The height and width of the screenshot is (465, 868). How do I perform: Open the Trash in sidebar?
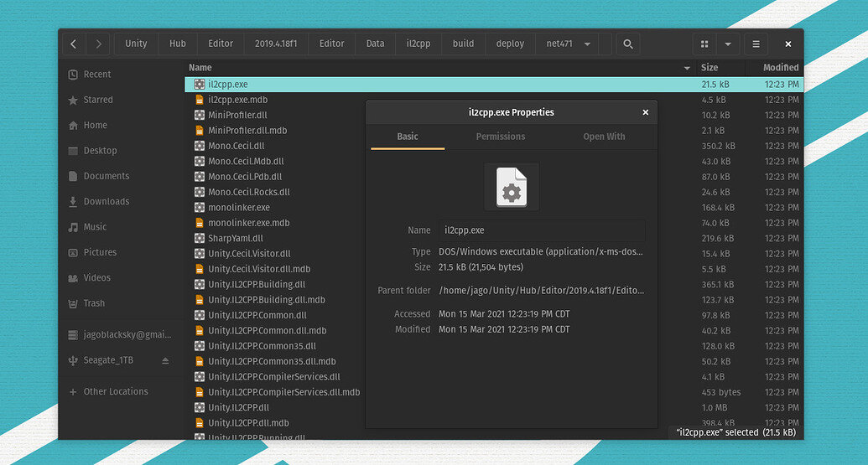tap(94, 303)
